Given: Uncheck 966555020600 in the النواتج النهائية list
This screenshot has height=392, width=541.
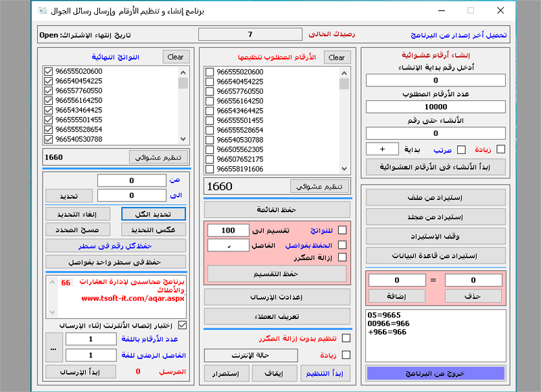Looking at the screenshot, I should (x=48, y=72).
